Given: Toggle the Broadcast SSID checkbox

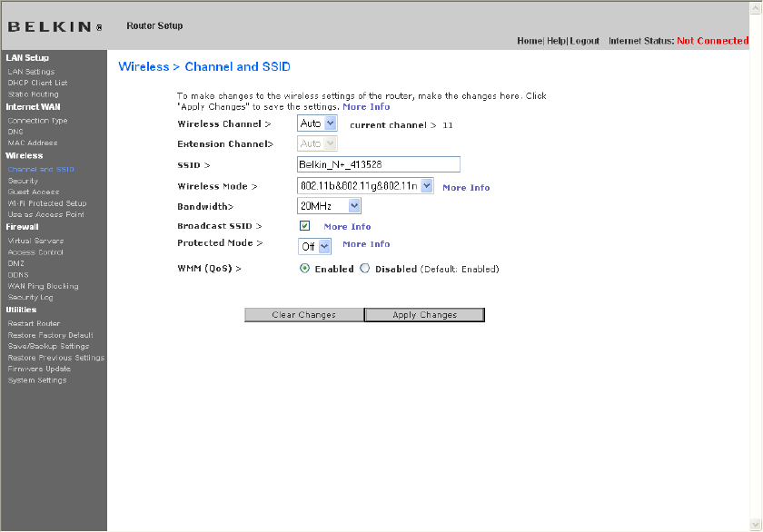Looking at the screenshot, I should [304, 226].
